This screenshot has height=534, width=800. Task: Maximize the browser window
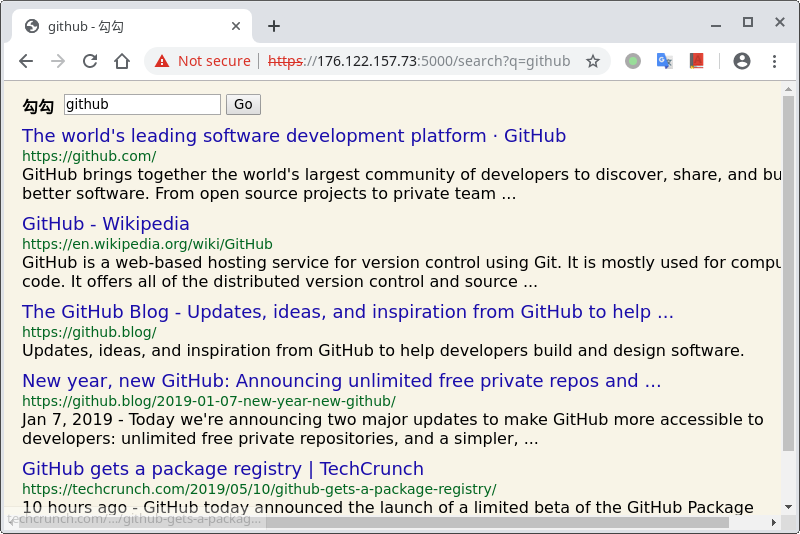pyautogui.click(x=747, y=22)
